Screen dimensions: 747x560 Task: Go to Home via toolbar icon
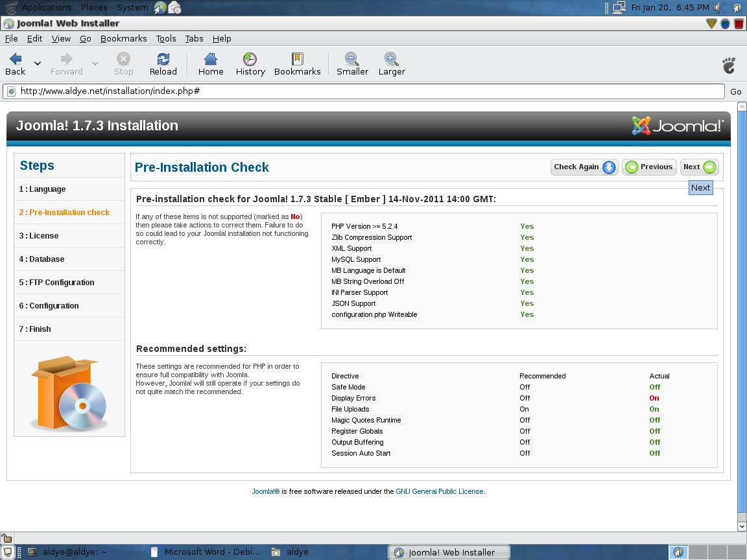211,64
